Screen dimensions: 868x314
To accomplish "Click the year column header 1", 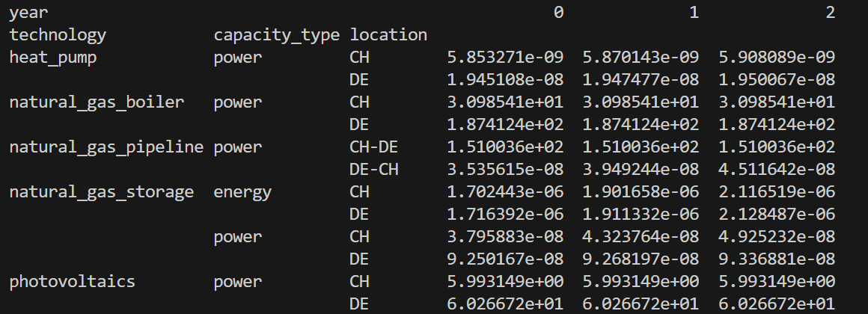I will point(694,12).
